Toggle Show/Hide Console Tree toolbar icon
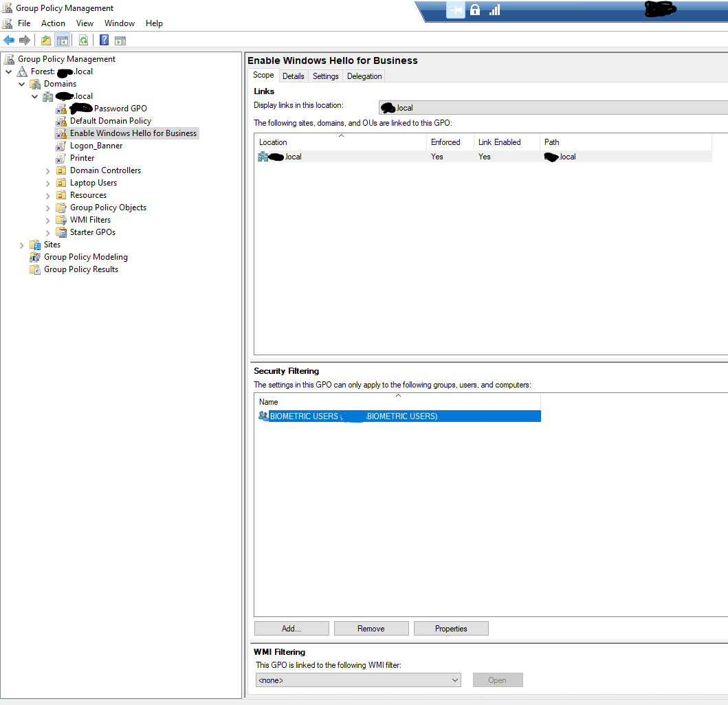 [62, 41]
